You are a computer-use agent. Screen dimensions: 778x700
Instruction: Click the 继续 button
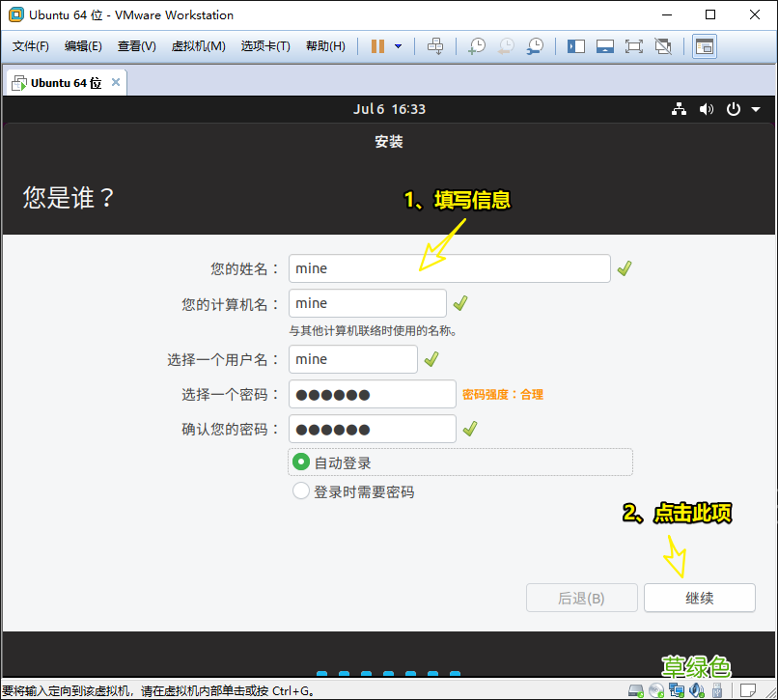point(700,598)
